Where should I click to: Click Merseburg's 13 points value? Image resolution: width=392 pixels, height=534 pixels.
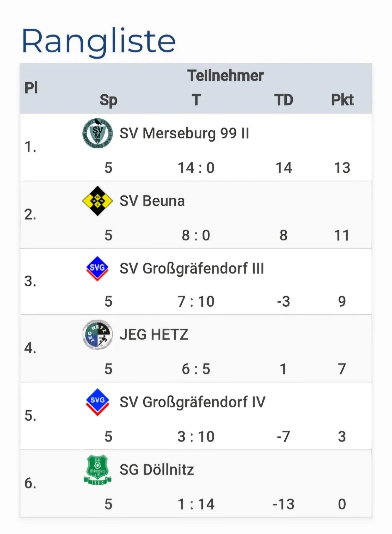coord(342,167)
